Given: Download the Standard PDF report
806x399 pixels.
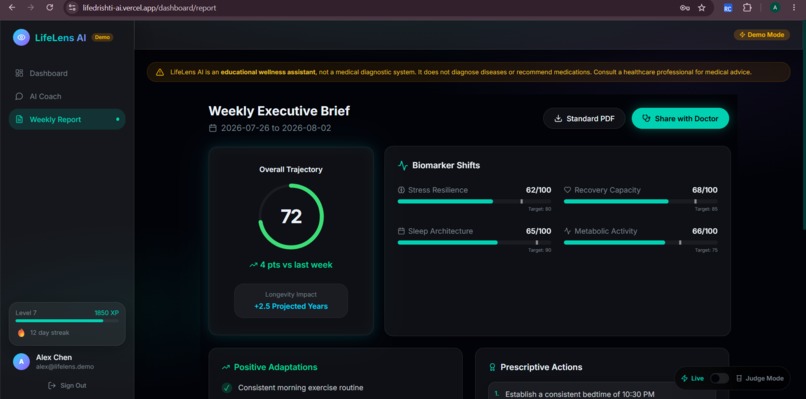Looking at the screenshot, I should click(x=584, y=118).
